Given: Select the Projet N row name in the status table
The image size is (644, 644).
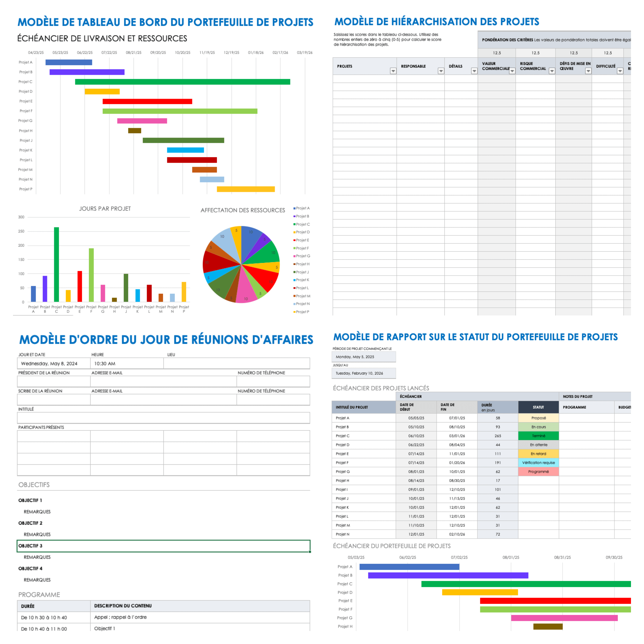Looking at the screenshot, I should click(364, 534).
